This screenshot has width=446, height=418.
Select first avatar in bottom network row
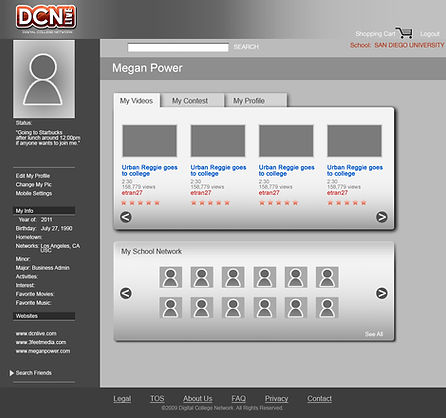point(171,308)
